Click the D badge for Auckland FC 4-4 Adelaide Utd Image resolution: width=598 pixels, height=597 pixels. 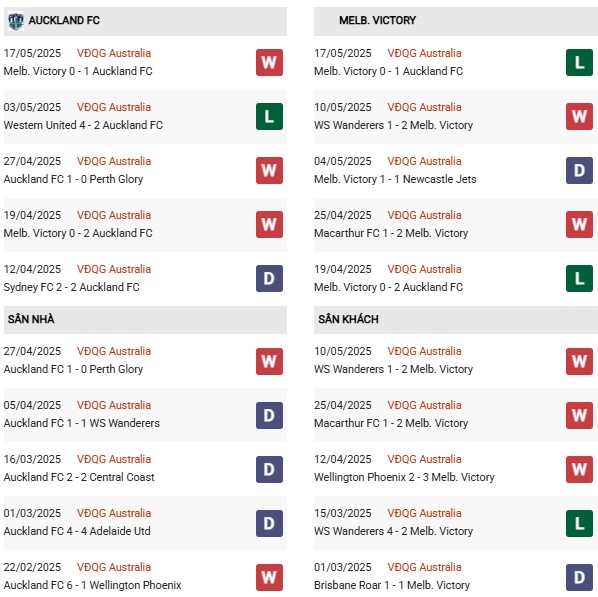(x=269, y=523)
